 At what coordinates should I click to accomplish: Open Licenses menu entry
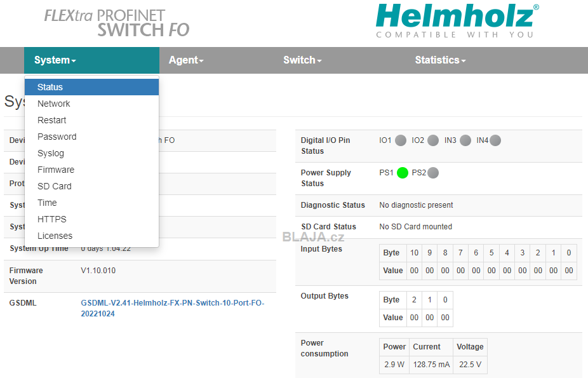(x=92, y=236)
